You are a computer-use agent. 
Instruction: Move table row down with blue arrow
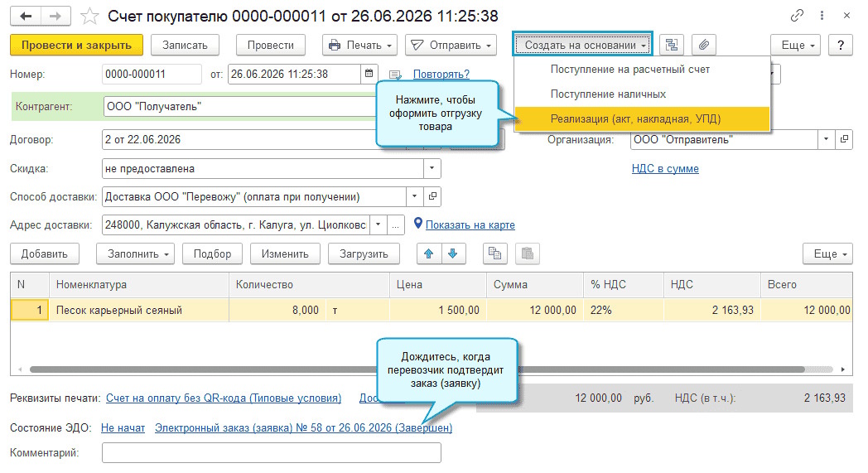[453, 253]
